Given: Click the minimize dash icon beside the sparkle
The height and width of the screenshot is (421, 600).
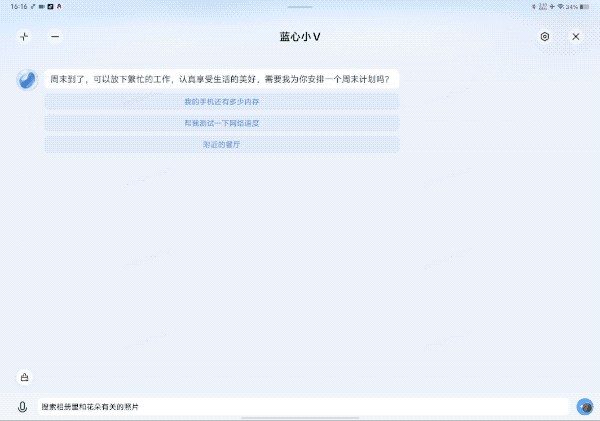Looking at the screenshot, I should [x=55, y=37].
